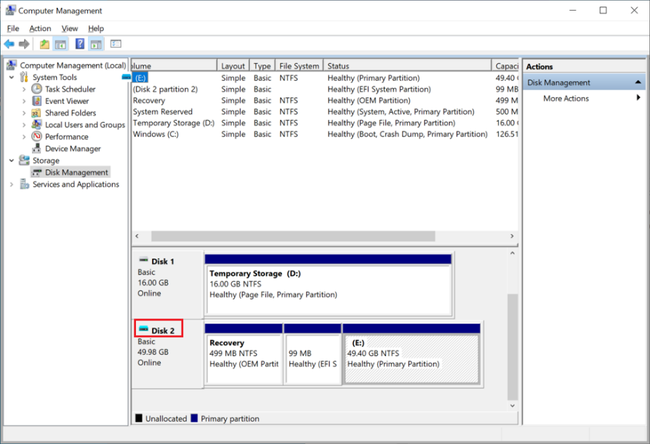Click the down arrow of disk view scrollbar
This screenshot has height=444, width=650.
(512, 406)
